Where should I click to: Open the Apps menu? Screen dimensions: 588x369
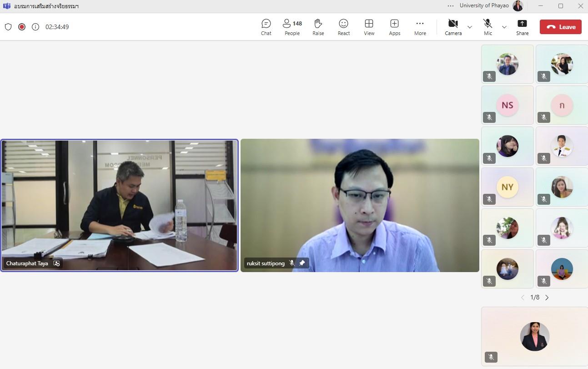[395, 27]
